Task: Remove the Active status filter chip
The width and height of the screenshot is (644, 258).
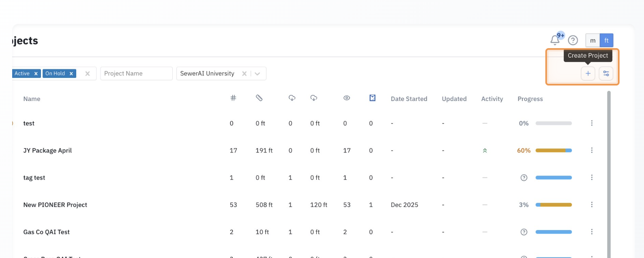Action: coord(36,73)
